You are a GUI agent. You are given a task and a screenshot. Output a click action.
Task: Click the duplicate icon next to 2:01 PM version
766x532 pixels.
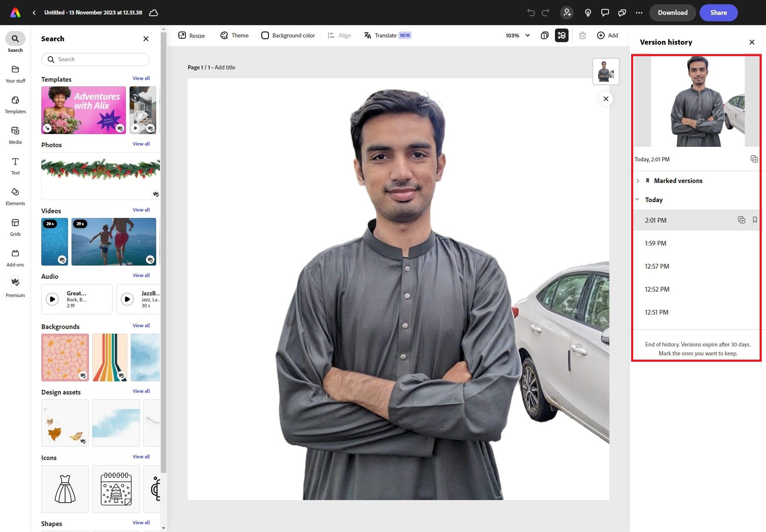point(742,220)
